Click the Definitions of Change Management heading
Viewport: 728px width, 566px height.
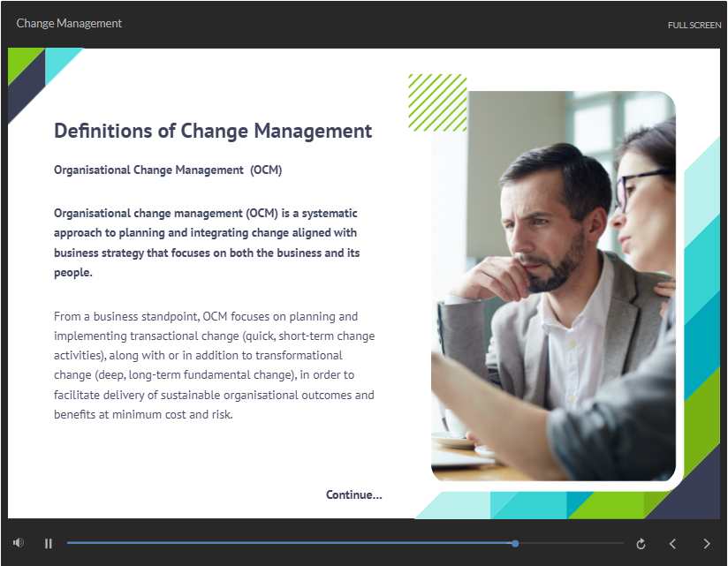(x=213, y=131)
